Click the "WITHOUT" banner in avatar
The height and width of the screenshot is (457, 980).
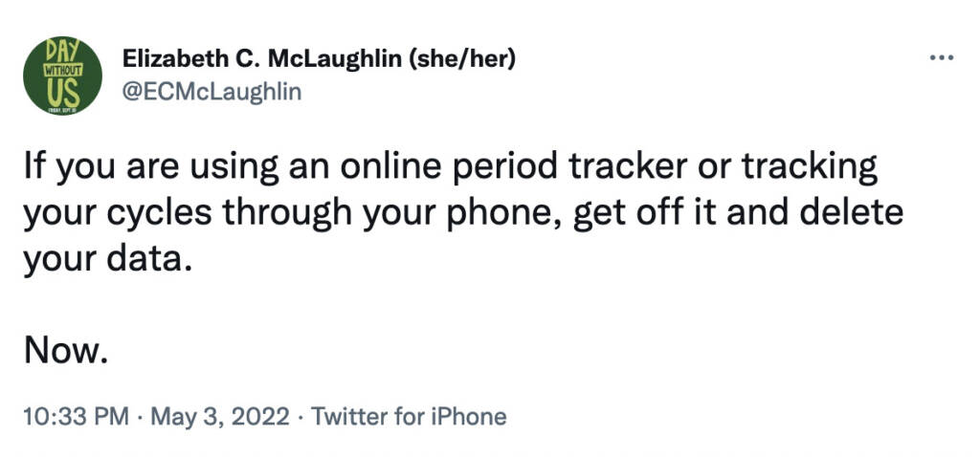pos(62,71)
